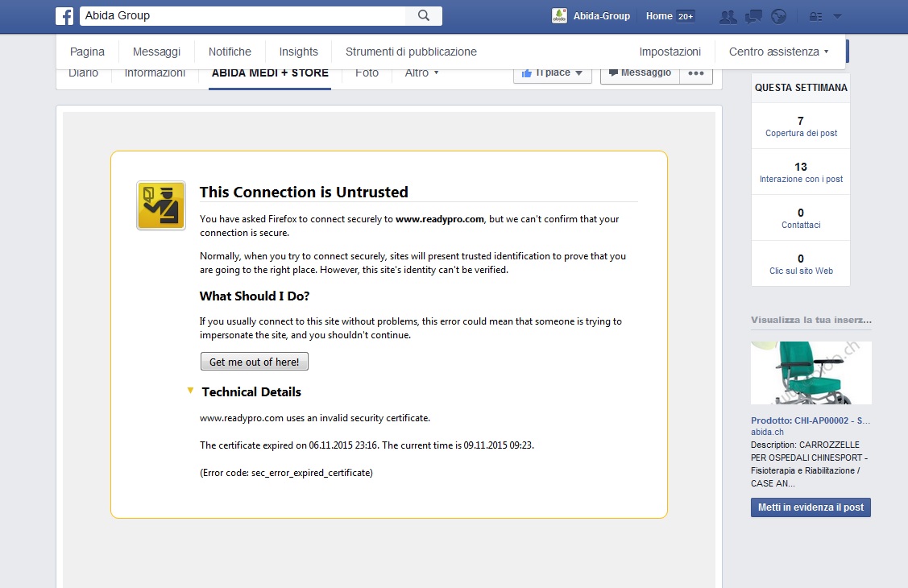Screen dimensions: 908x588
Task: Open the Messaggi tab
Action: pyautogui.click(x=156, y=52)
